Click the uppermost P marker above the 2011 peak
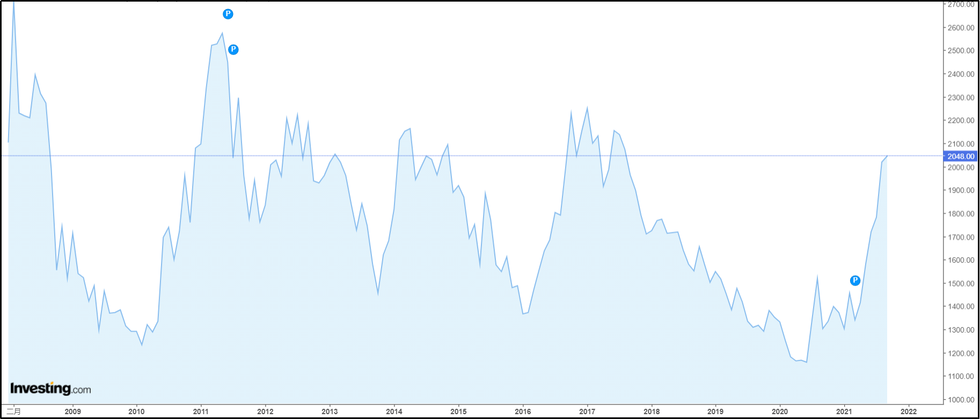Screen dimensions: 980x419 pyautogui.click(x=228, y=14)
